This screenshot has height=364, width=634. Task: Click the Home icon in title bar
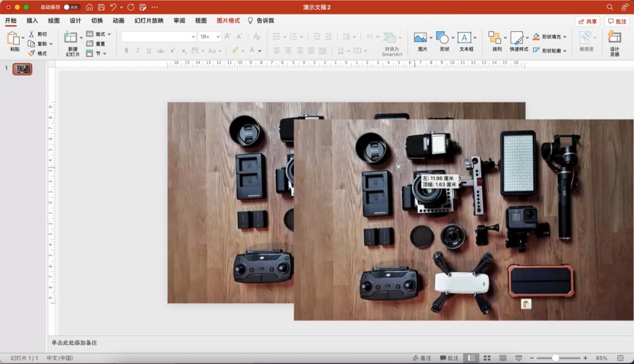tap(89, 7)
